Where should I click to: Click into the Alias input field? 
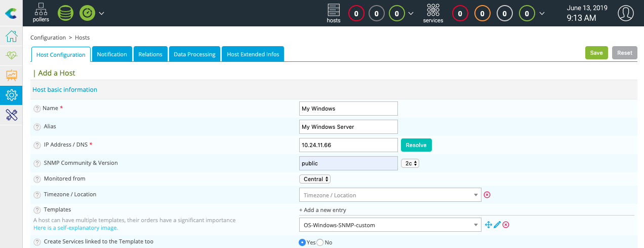[x=348, y=127]
